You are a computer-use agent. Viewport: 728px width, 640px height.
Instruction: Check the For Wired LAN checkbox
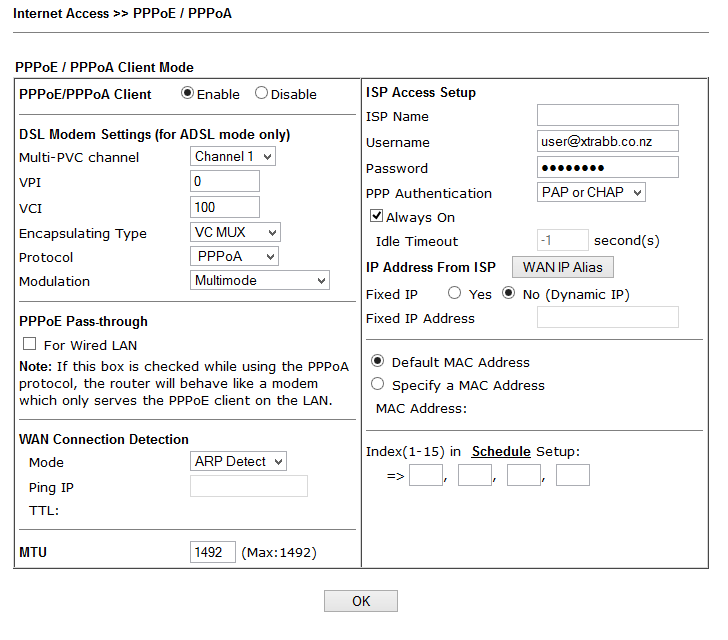[30, 344]
